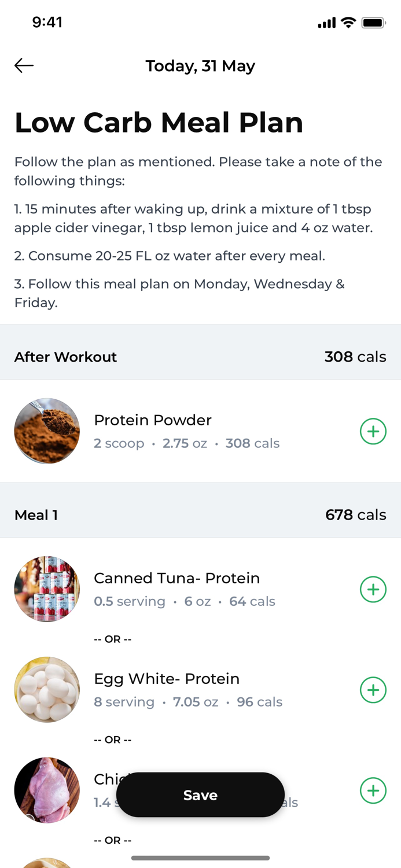This screenshot has height=868, width=401.
Task: Add Canned Tuna- Protein with the plus icon
Action: coord(373,589)
